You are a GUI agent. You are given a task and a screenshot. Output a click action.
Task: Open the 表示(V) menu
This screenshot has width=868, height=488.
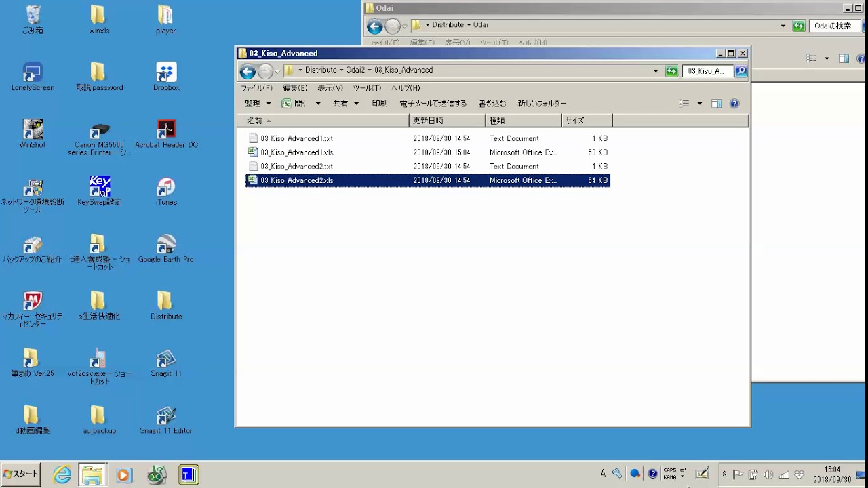click(330, 88)
